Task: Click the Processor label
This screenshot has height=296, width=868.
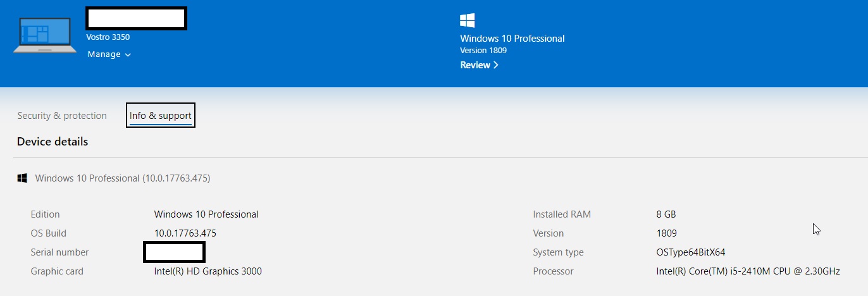Action: tap(553, 271)
